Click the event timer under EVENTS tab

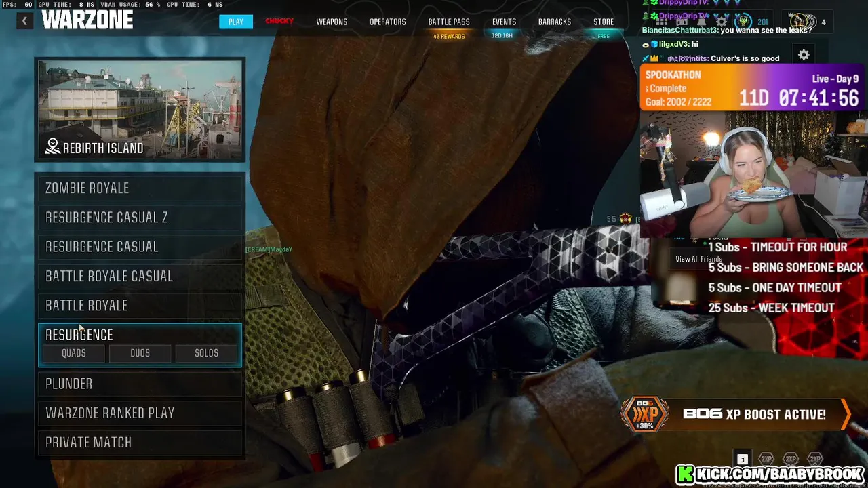tap(502, 36)
